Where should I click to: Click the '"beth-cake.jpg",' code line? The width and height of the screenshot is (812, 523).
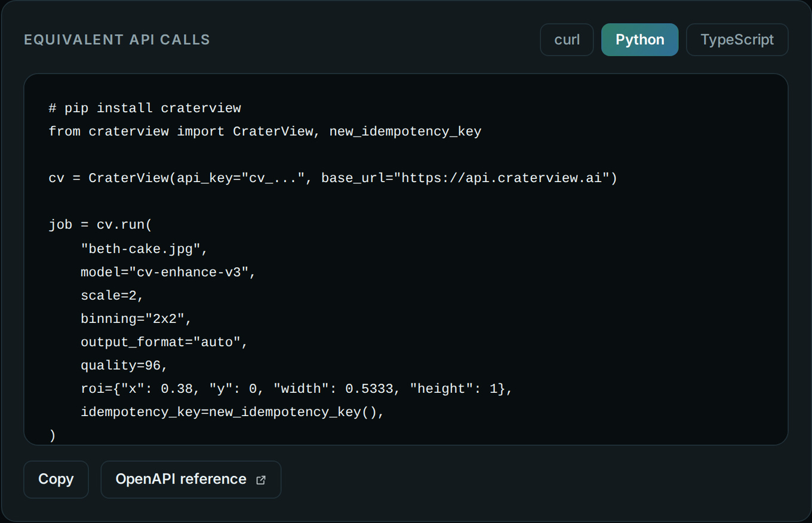click(144, 248)
